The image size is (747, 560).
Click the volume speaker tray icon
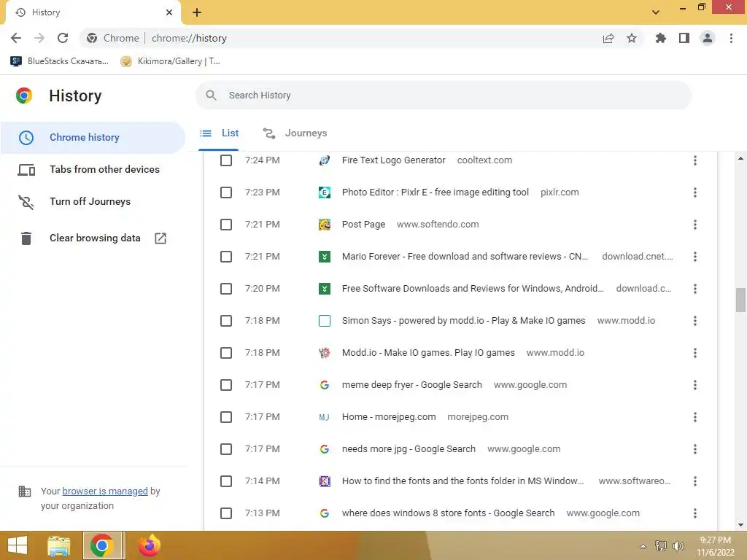(678, 545)
